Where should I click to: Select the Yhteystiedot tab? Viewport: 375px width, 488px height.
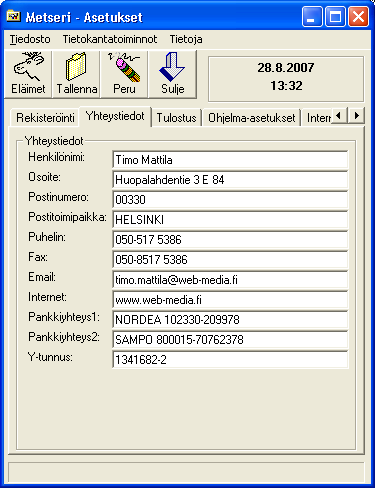point(115,116)
